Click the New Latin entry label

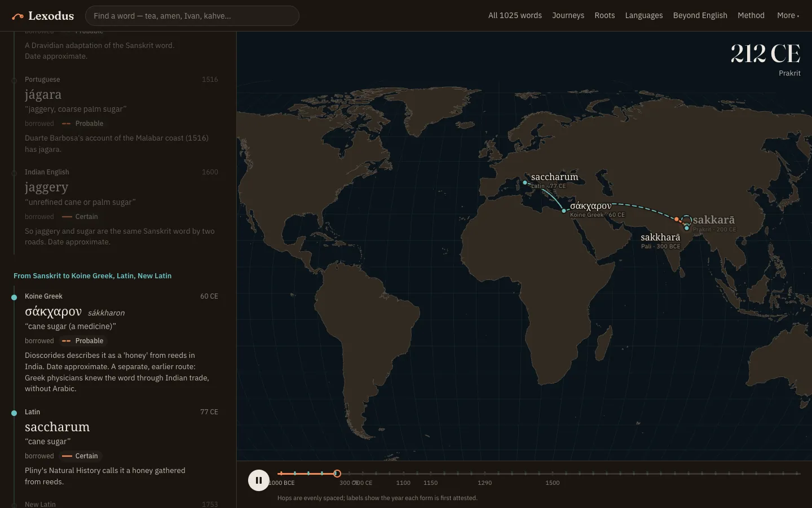[x=40, y=504]
